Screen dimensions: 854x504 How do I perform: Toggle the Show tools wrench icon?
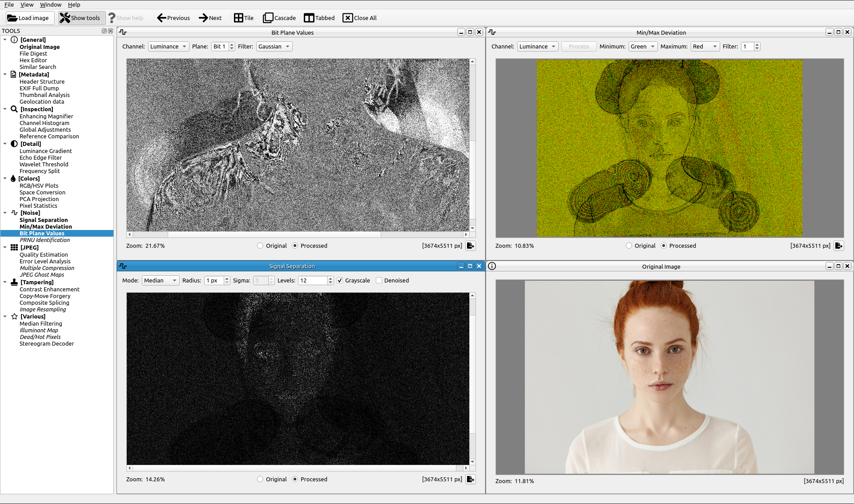65,18
